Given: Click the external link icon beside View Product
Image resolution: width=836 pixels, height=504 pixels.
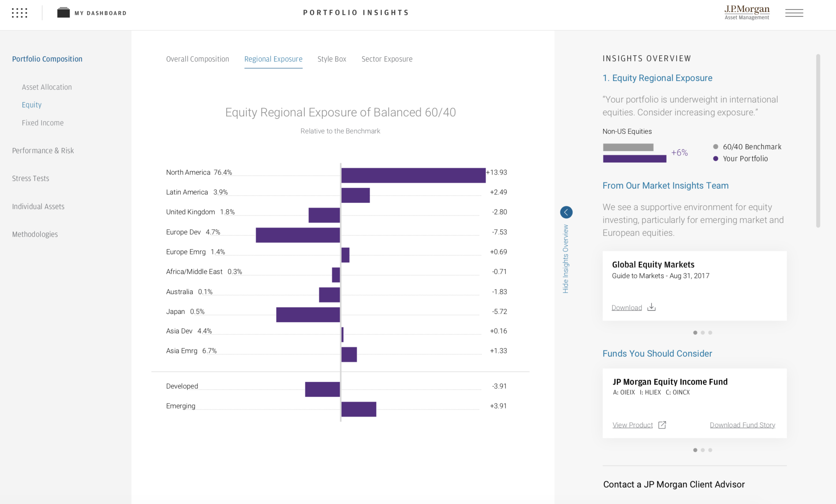Looking at the screenshot, I should (x=662, y=425).
